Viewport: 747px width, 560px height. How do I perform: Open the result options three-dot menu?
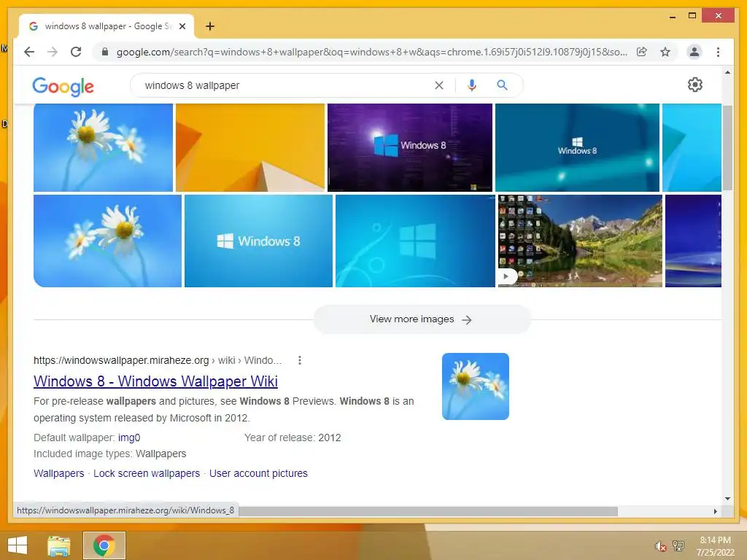pyautogui.click(x=300, y=360)
